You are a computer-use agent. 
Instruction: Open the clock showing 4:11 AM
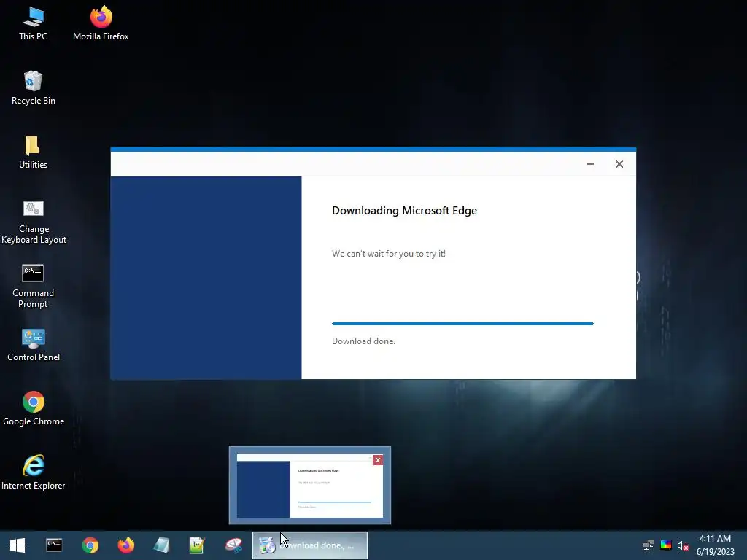(715, 545)
